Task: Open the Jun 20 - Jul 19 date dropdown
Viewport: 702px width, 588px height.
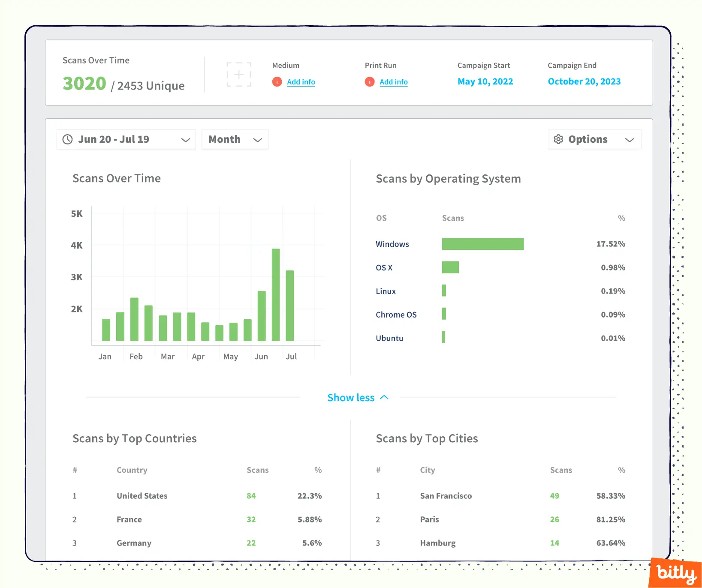Action: point(126,139)
